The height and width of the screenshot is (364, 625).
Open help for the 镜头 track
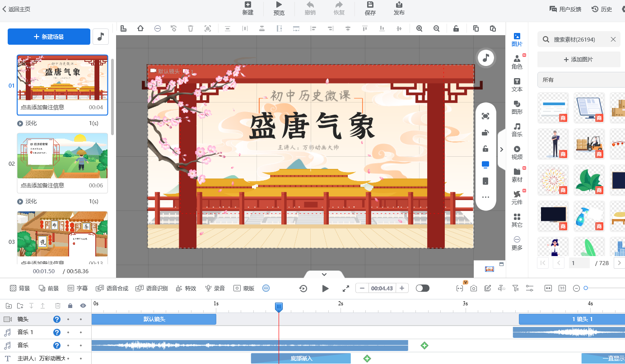click(x=57, y=319)
